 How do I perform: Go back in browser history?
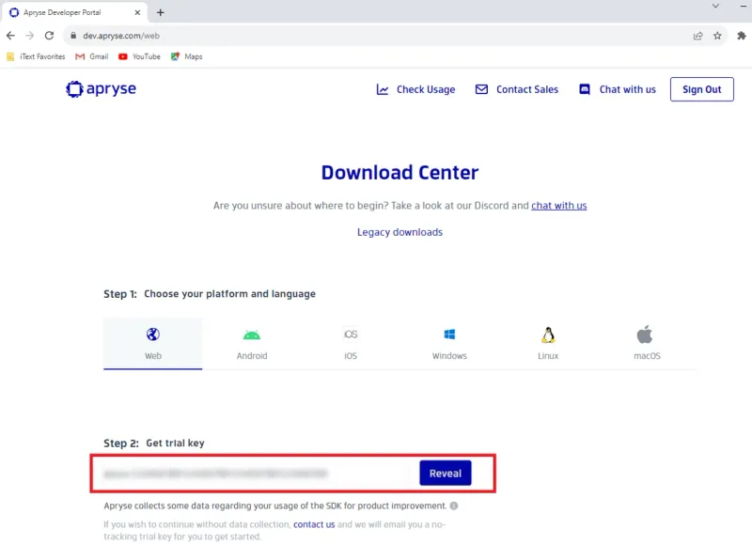point(10,36)
